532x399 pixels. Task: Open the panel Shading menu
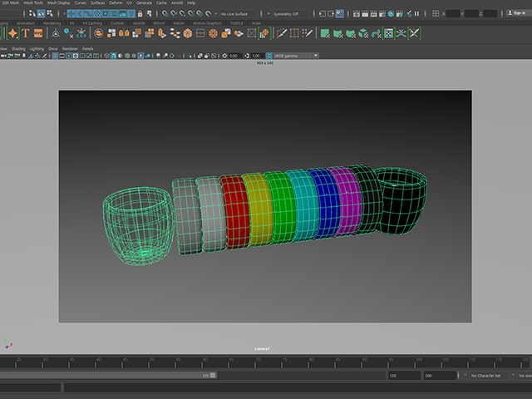coord(18,49)
